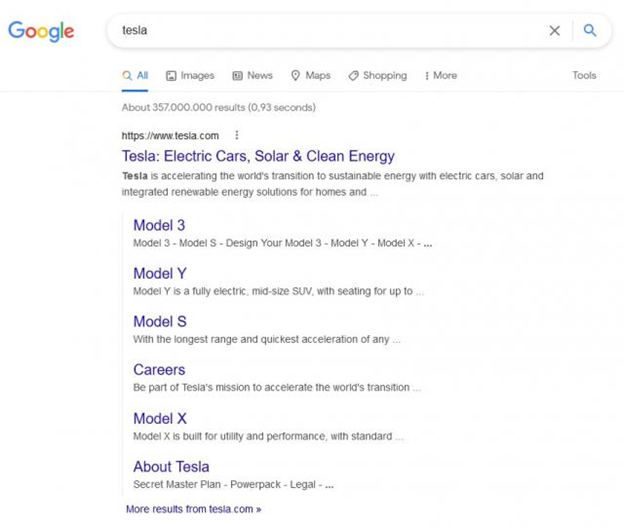Open the About Tesla sitelink

pyautogui.click(x=171, y=466)
